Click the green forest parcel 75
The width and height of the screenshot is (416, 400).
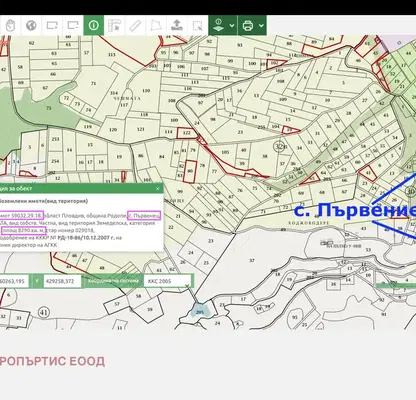click(x=49, y=108)
